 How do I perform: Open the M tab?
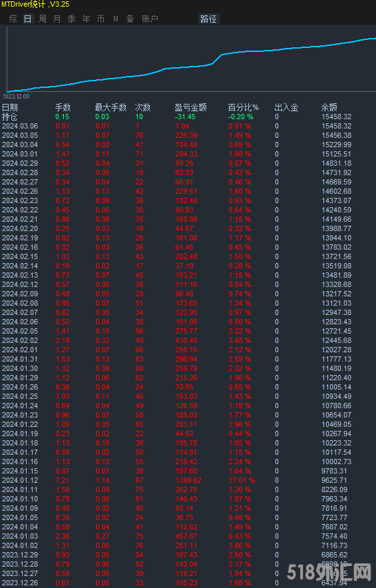(115, 19)
